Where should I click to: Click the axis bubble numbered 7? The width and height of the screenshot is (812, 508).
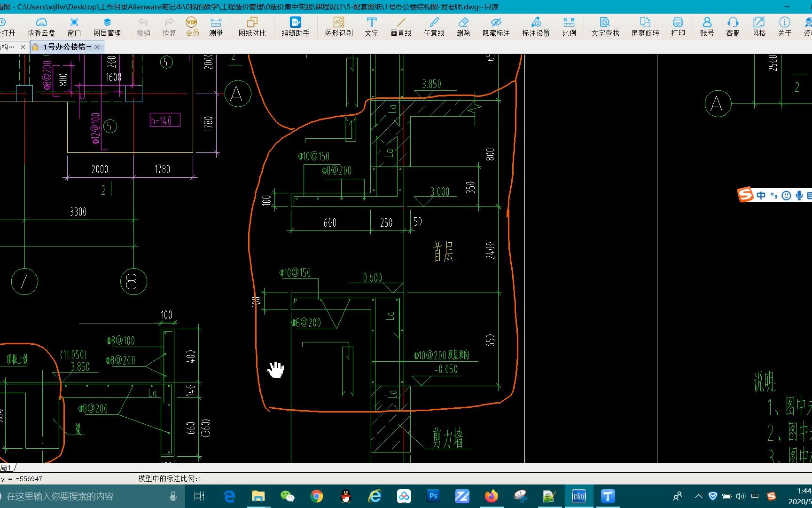coord(24,281)
